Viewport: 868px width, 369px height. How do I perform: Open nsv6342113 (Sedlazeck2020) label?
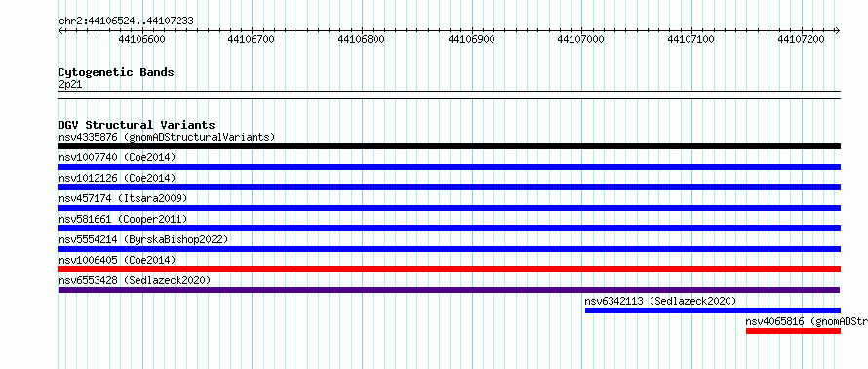660,301
